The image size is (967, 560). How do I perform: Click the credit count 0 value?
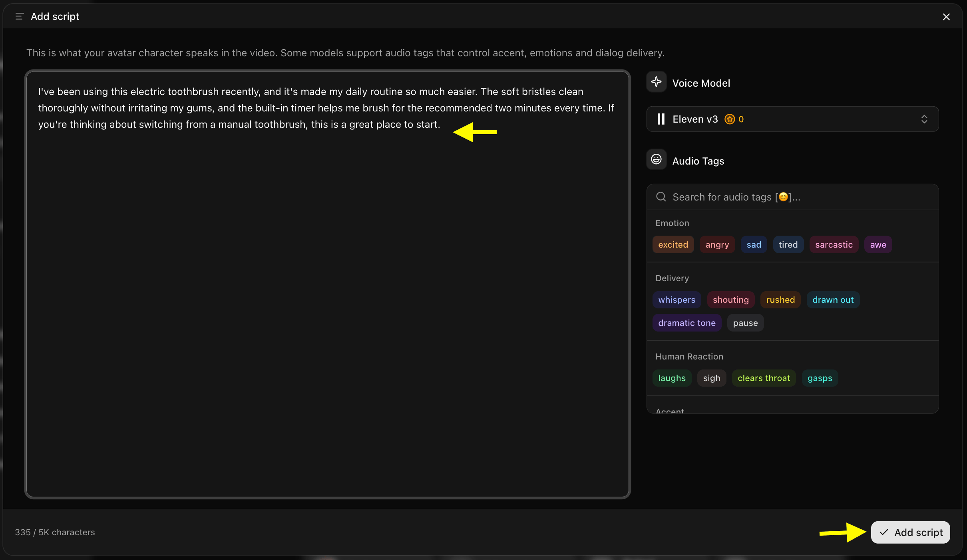[741, 119]
